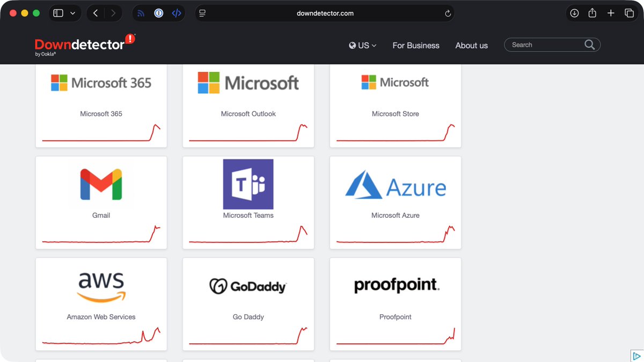Follow the Amazon Web Services name link
Image resolution: width=644 pixels, height=362 pixels.
[x=101, y=317]
